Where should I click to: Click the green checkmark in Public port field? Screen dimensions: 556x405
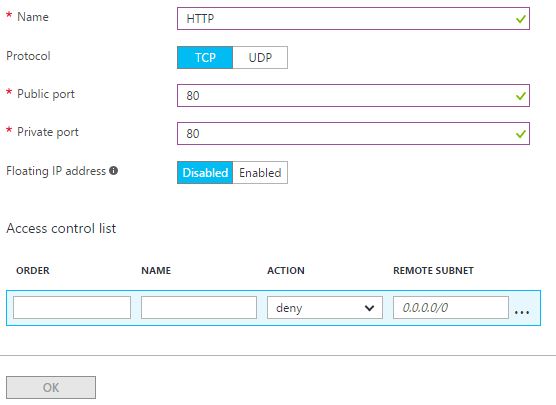[x=521, y=96]
